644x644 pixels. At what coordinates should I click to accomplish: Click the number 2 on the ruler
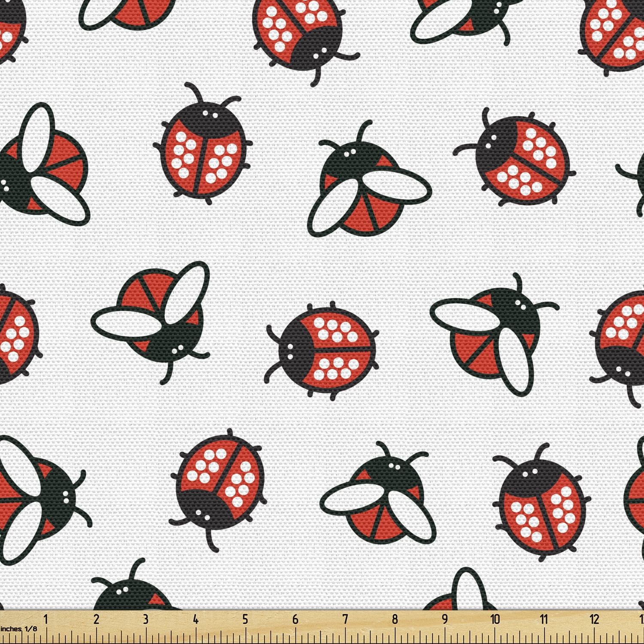point(96,620)
